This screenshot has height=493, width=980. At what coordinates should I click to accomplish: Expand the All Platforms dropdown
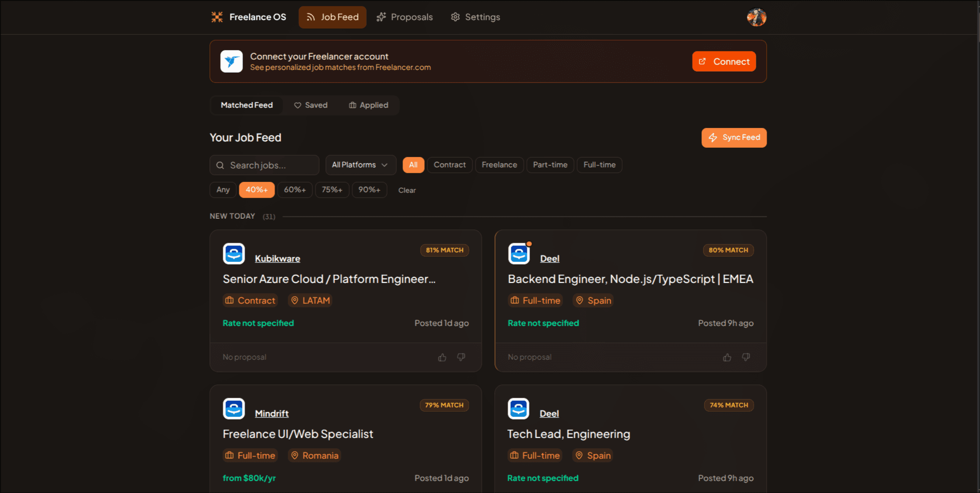[361, 165]
